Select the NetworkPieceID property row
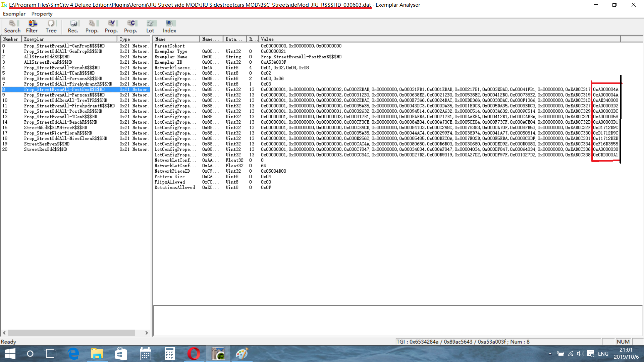This screenshot has width=644, height=362. point(387,171)
